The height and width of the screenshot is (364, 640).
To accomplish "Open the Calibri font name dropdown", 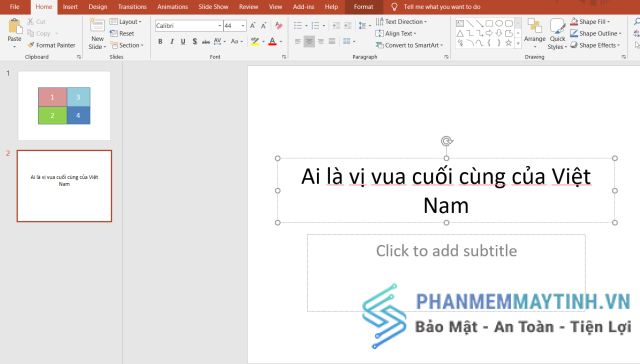I will [220, 26].
